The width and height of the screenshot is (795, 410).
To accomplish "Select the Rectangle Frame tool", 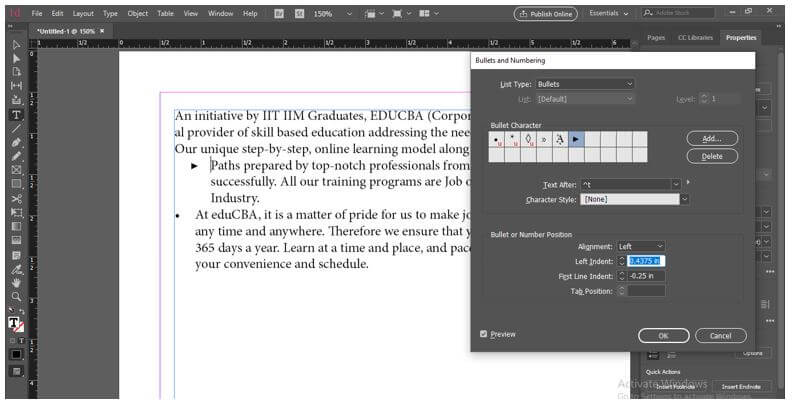I will [16, 170].
